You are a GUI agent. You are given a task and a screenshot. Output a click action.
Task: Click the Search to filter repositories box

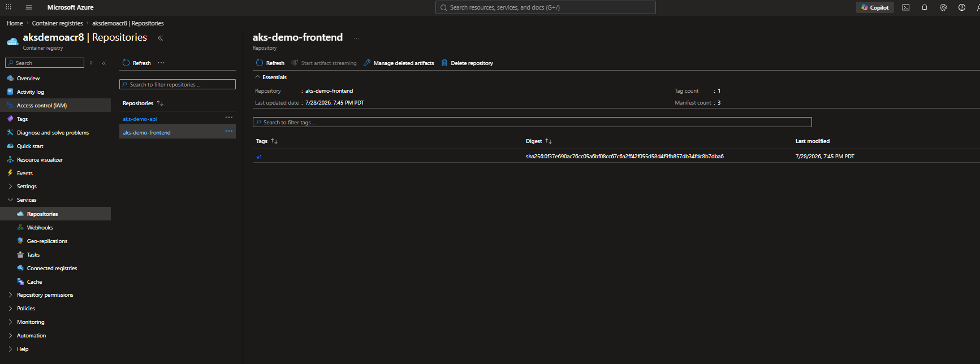pyautogui.click(x=178, y=84)
